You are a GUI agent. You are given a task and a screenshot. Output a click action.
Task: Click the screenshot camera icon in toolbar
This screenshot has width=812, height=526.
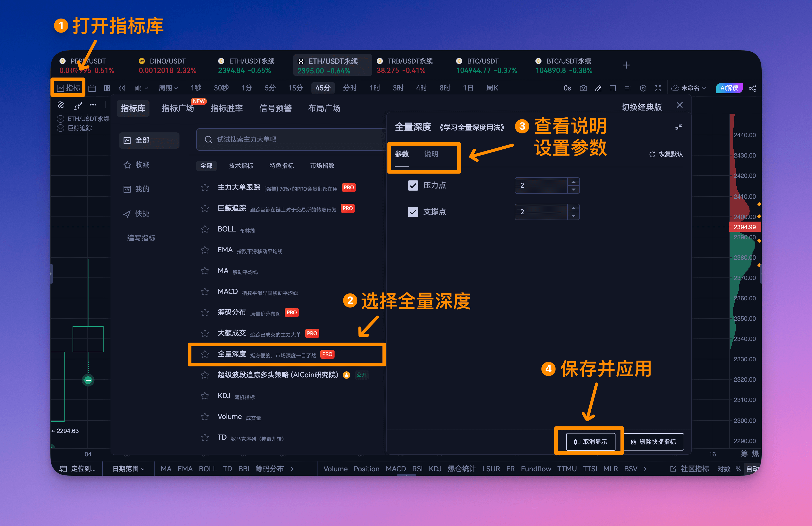[583, 88]
